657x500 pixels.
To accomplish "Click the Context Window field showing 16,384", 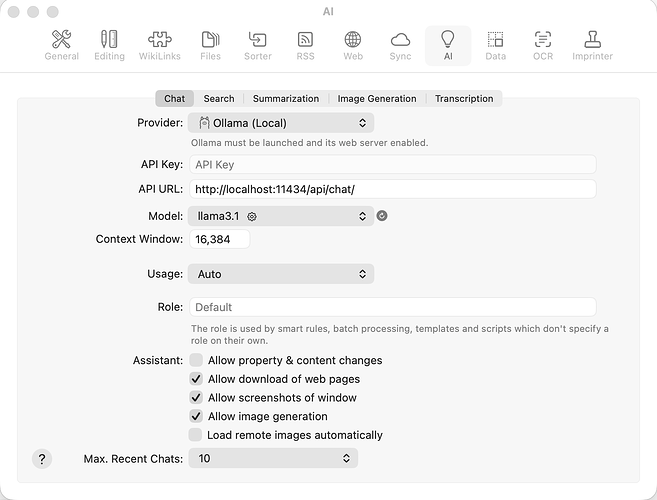I will 220,239.
